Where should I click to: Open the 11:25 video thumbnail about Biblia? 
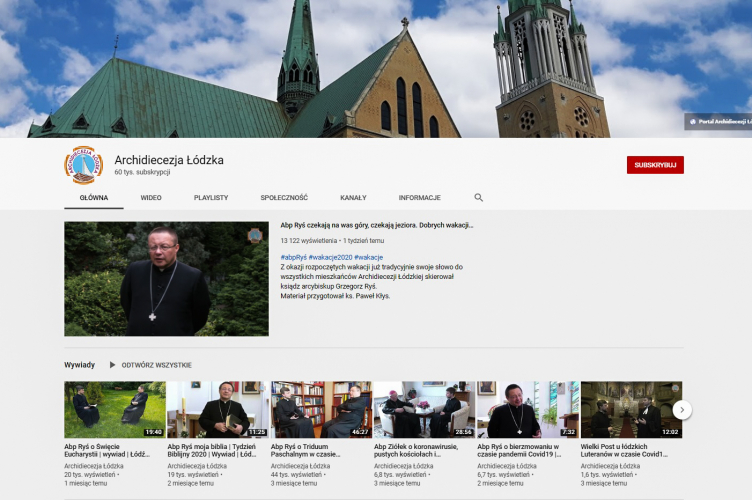click(218, 409)
